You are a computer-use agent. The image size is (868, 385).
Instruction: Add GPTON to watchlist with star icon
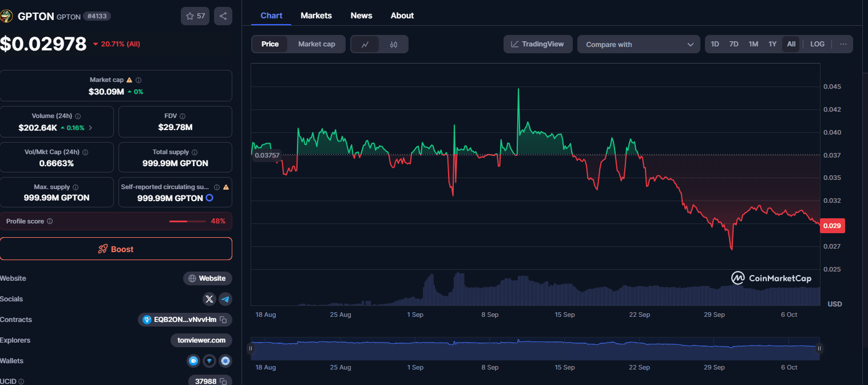click(195, 16)
